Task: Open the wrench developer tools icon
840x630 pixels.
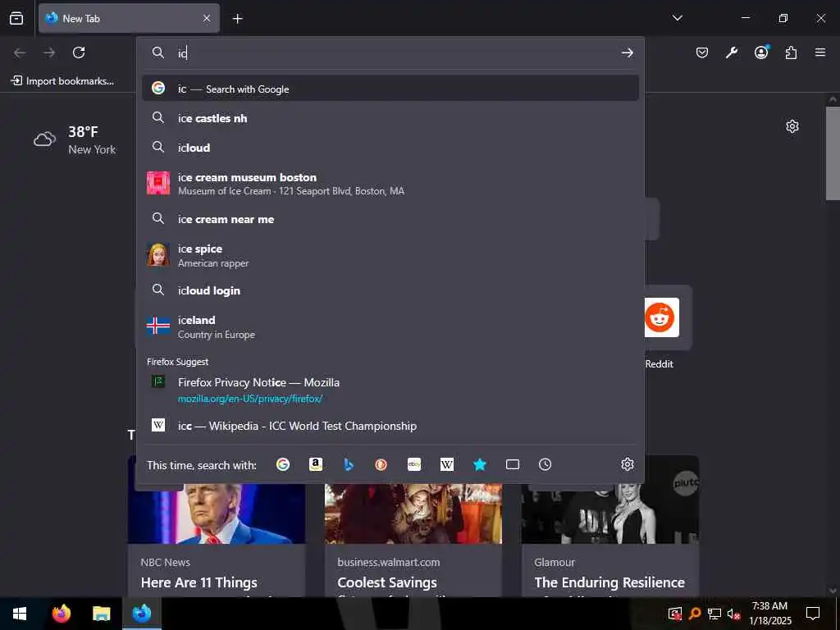Action: pos(731,52)
